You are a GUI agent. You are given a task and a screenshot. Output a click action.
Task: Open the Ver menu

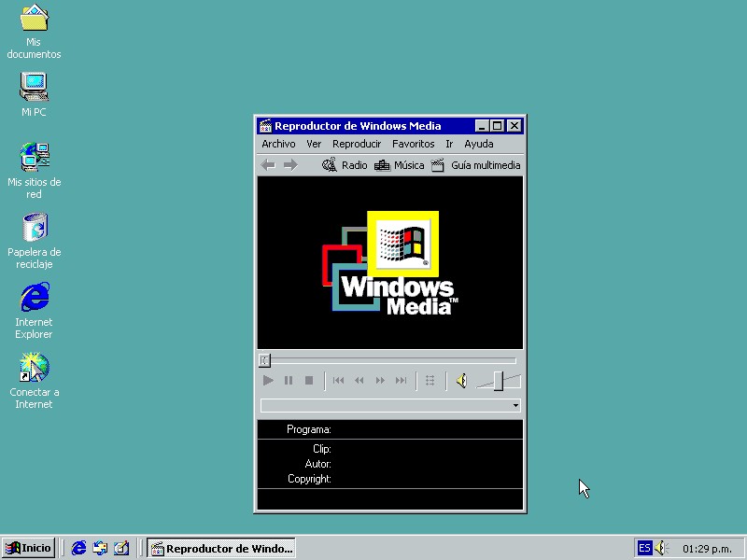314,144
